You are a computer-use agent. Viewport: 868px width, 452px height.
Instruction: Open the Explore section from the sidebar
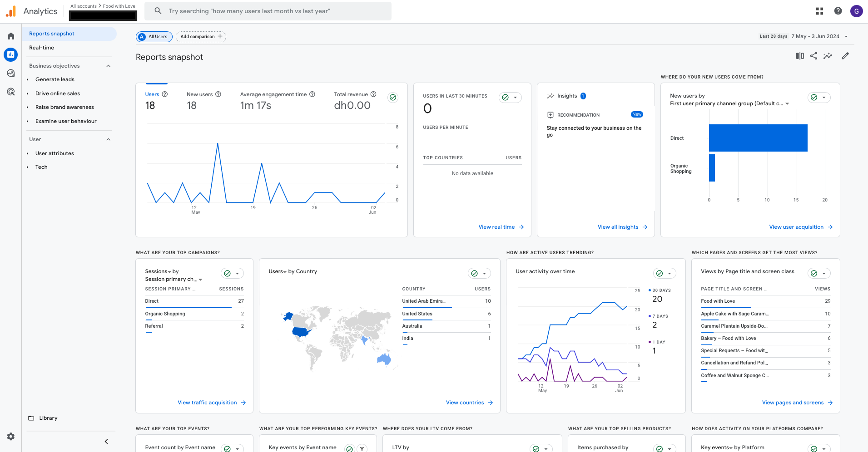click(10, 73)
